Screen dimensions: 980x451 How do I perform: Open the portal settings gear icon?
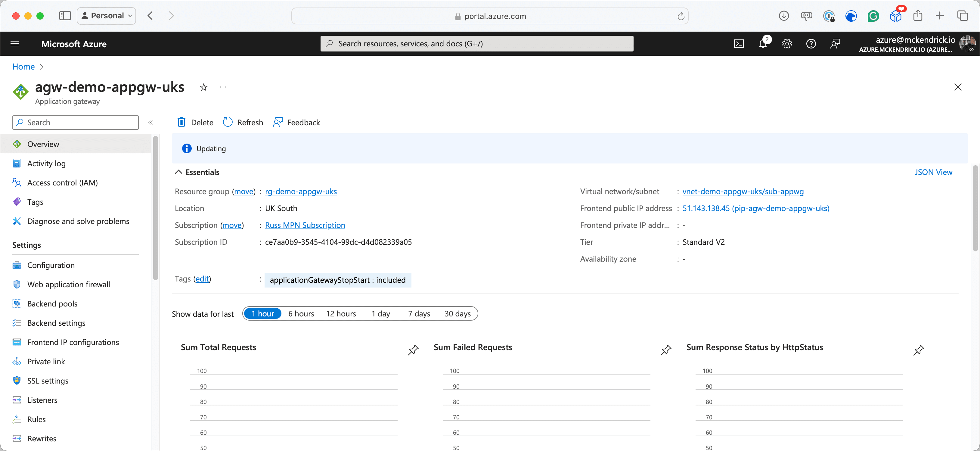[787, 44]
